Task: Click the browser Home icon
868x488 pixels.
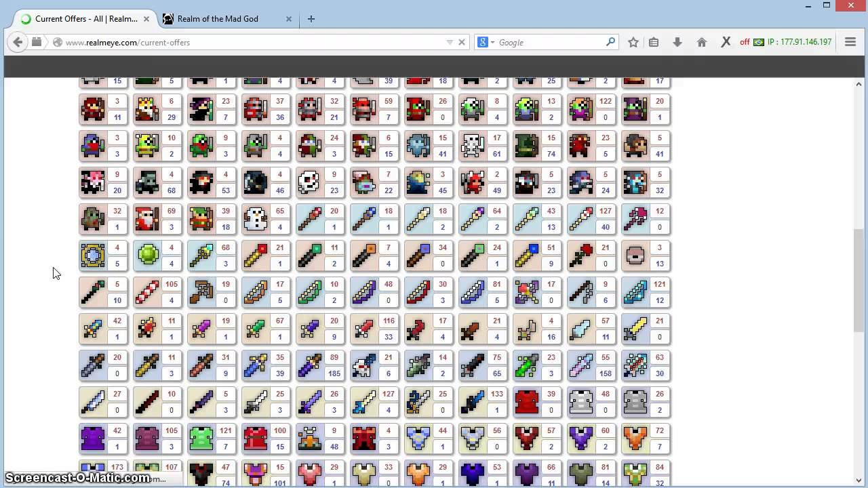Action: (702, 42)
